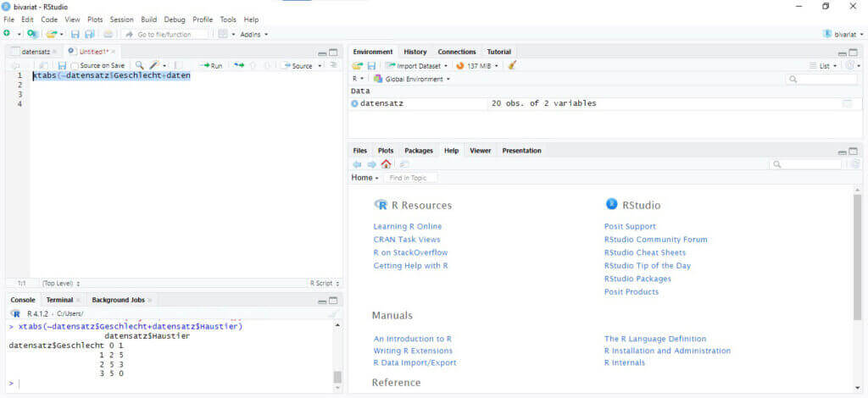Open the Background Jobs tab
The width and height of the screenshot is (868, 398).
point(118,300)
